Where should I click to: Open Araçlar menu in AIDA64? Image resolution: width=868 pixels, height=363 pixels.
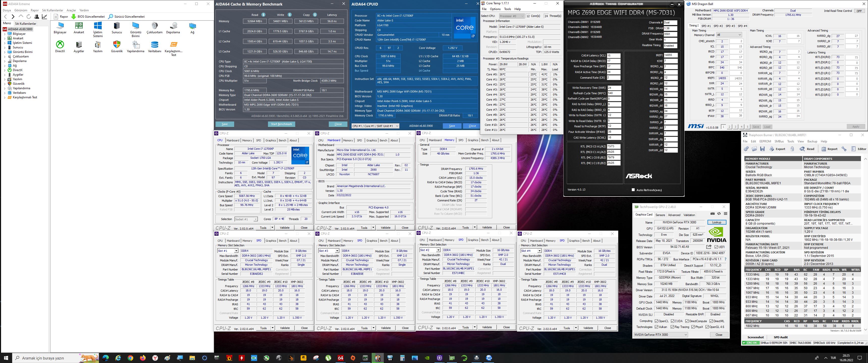[71, 10]
